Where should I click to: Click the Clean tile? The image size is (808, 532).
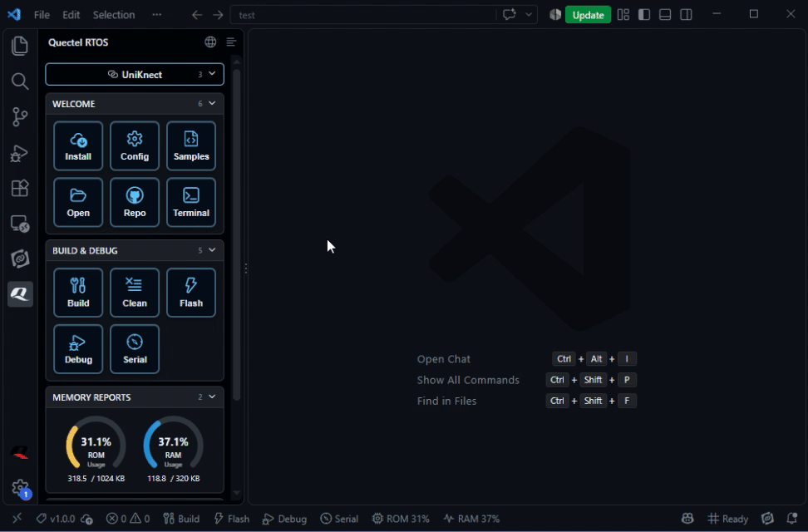(135, 293)
